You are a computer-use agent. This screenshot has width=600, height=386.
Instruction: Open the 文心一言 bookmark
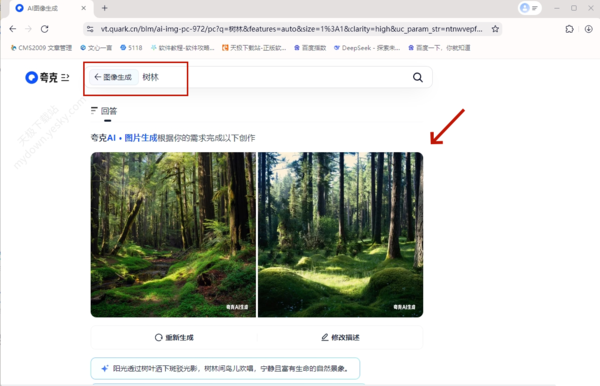[x=96, y=48]
